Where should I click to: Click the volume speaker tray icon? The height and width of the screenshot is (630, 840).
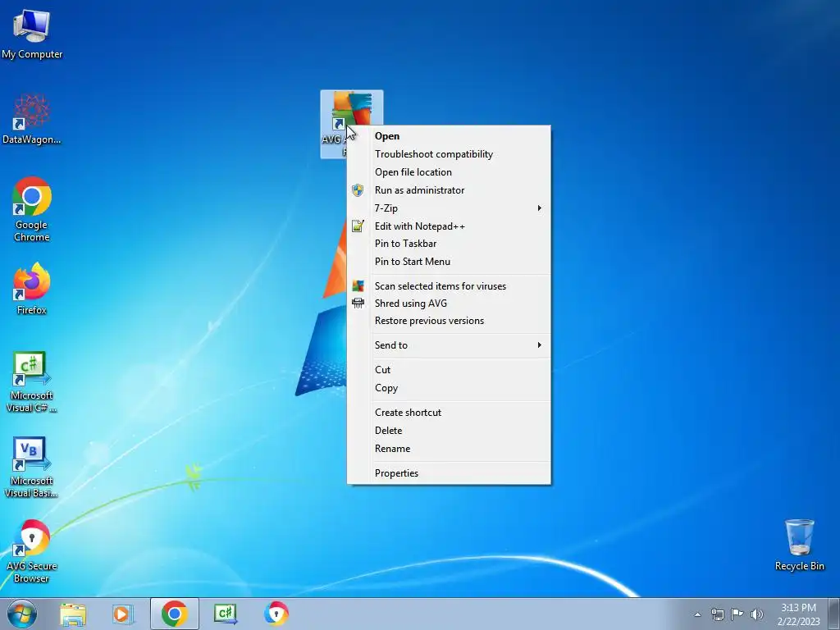coord(757,614)
